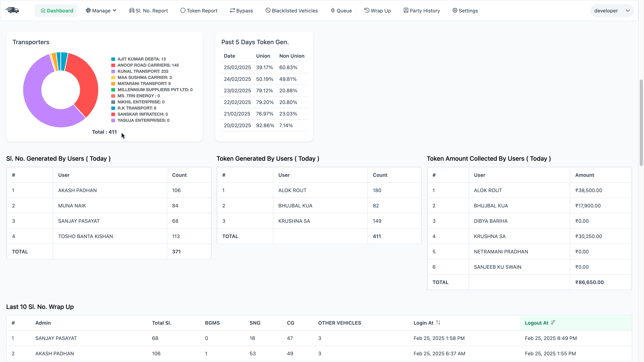Toggle ANOOP ROAD CARRIERS legend entry
The image size is (644, 362).
(x=148, y=65)
